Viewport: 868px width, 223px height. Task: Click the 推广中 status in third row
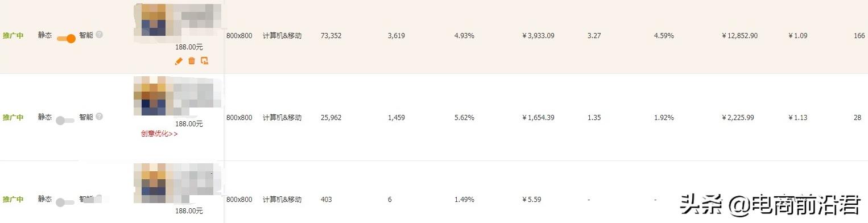[x=13, y=200]
